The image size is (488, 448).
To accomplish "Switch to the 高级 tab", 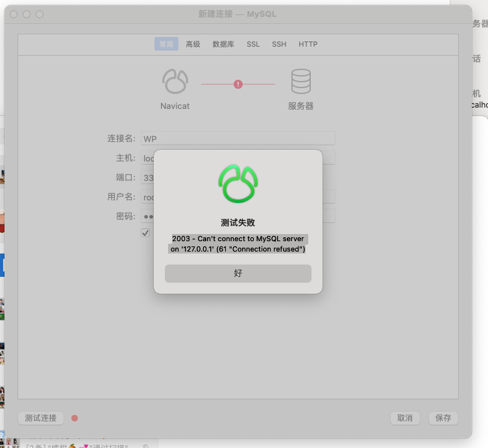I will tap(193, 44).
